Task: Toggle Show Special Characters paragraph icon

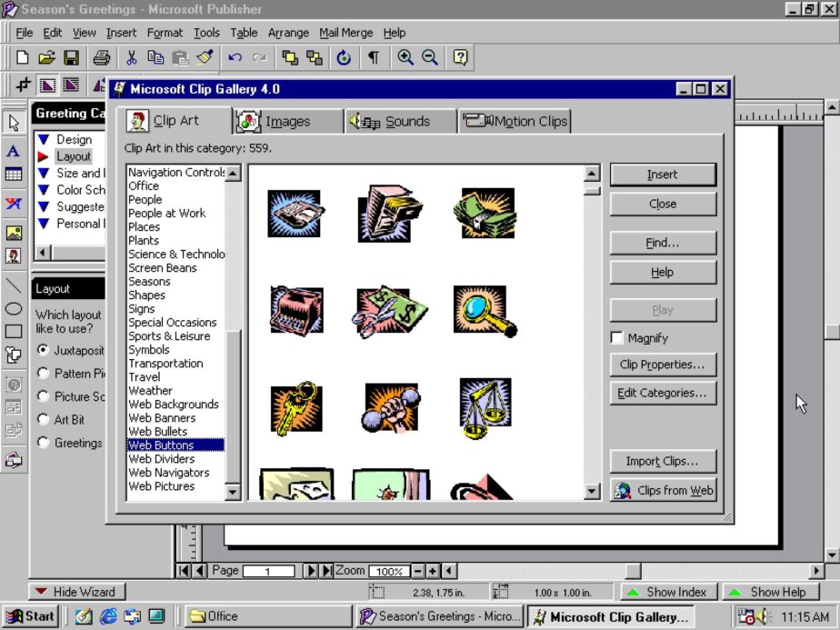Action: point(374,57)
